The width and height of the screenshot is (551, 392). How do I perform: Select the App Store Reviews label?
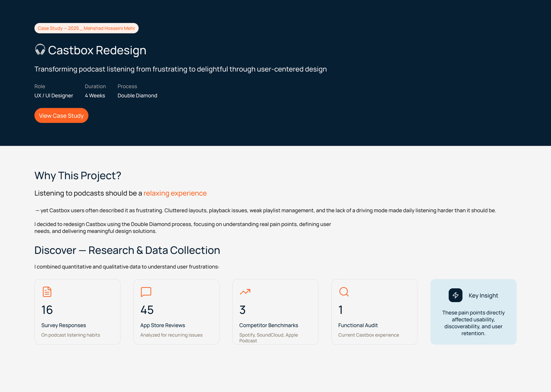tap(163, 325)
